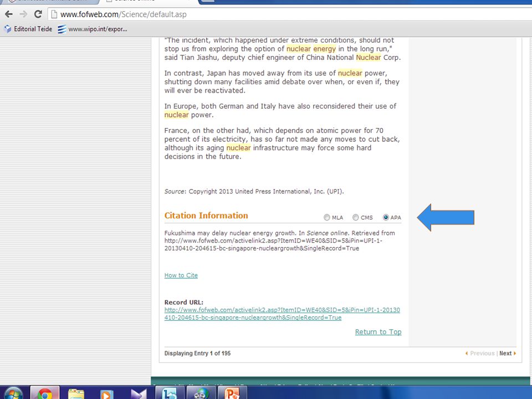The height and width of the screenshot is (399, 532).
Task: Click the page icon in the address bar
Action: tap(54, 14)
